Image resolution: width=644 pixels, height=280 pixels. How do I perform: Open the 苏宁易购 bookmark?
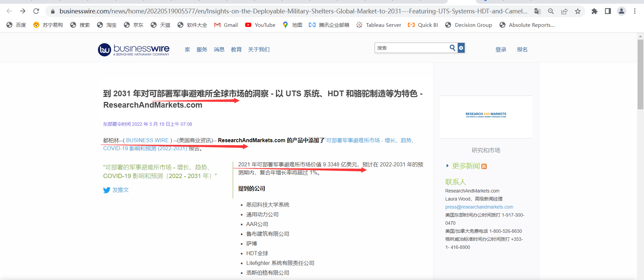pyautogui.click(x=48, y=25)
